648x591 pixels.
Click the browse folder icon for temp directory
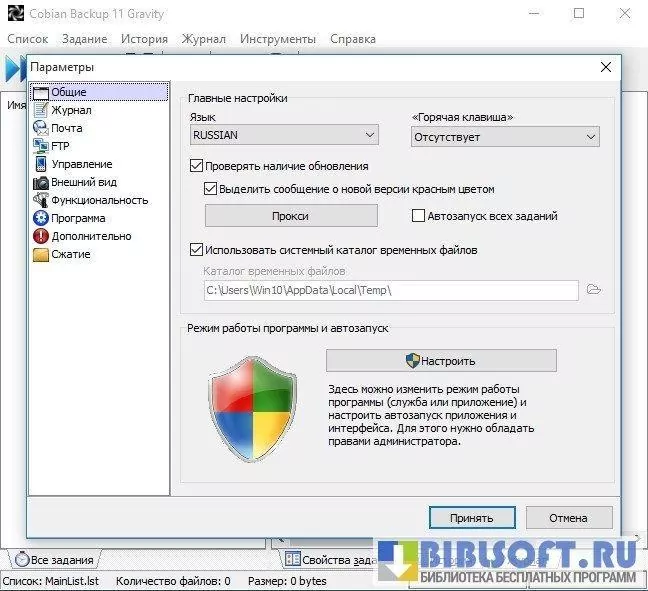[594, 290]
